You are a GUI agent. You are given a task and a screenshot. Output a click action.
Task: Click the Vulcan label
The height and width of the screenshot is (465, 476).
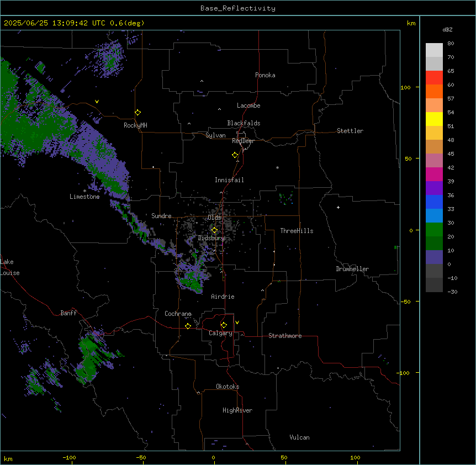(x=299, y=437)
